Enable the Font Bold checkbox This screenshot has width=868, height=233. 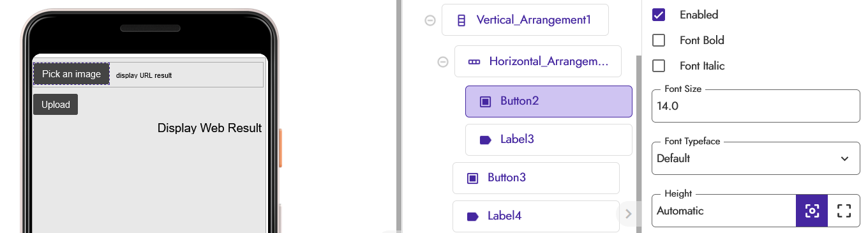click(x=659, y=40)
